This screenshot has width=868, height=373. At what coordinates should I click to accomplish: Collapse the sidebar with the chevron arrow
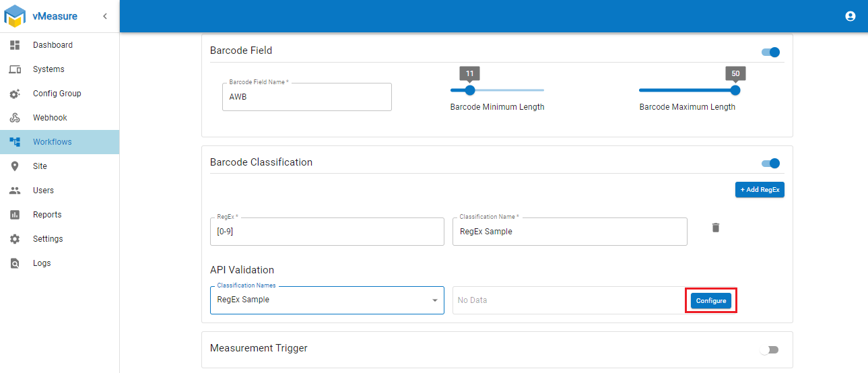point(105,16)
